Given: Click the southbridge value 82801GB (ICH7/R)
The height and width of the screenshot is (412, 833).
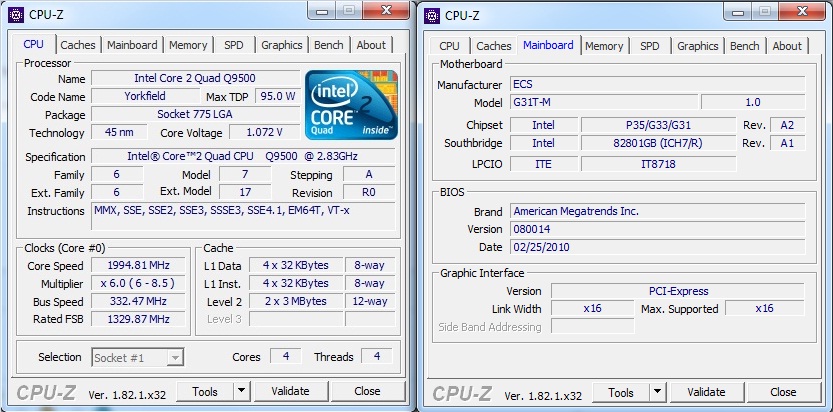Looking at the screenshot, I should click(x=658, y=143).
